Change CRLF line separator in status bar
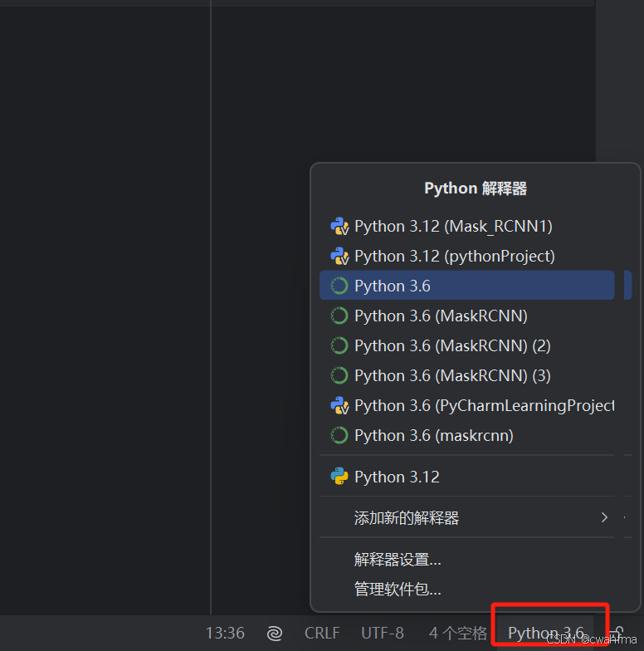Screen dimensions: 644x651 click(x=322, y=633)
